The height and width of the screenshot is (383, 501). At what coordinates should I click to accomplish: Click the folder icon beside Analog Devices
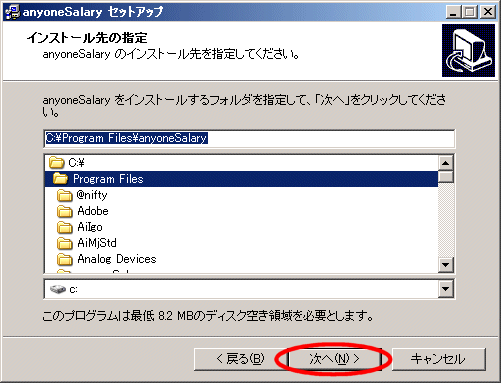(65, 259)
